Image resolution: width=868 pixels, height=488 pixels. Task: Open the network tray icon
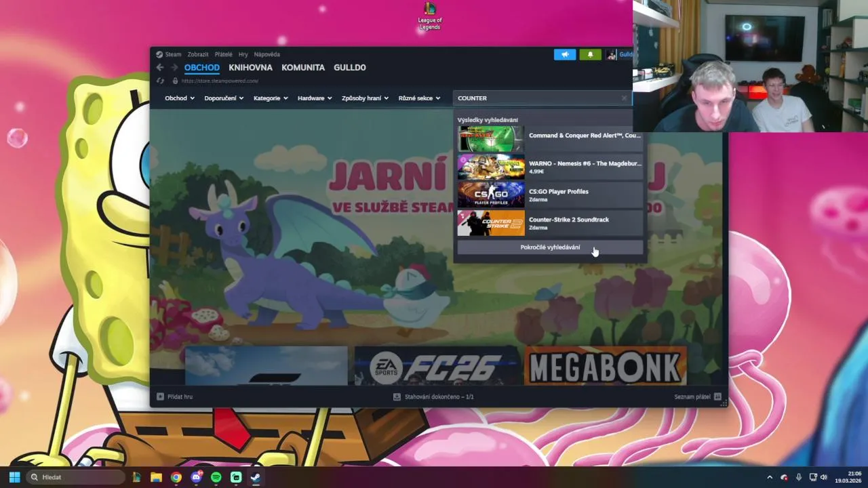click(813, 477)
